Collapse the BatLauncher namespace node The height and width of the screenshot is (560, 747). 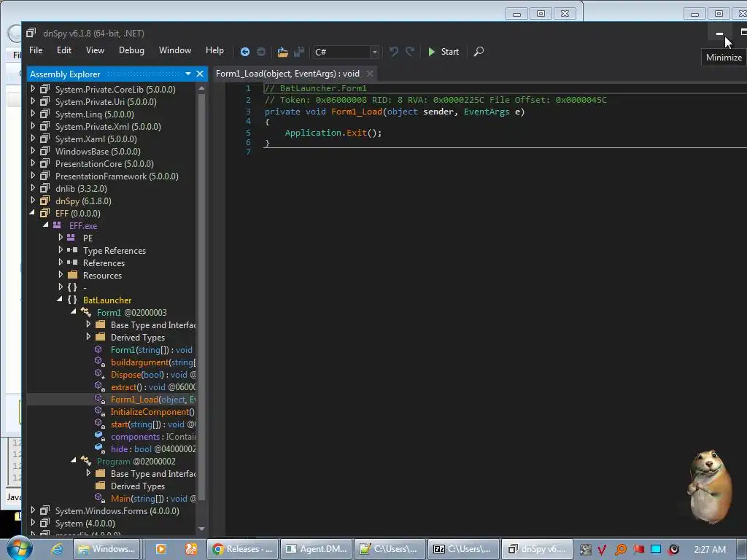(x=60, y=300)
